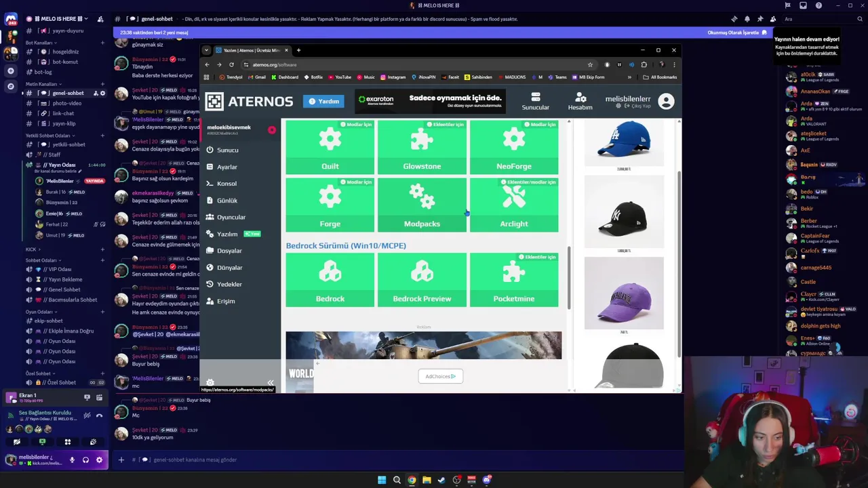Disconnect from Discord voice call
Screen dimensions: 868x488
(x=99, y=415)
